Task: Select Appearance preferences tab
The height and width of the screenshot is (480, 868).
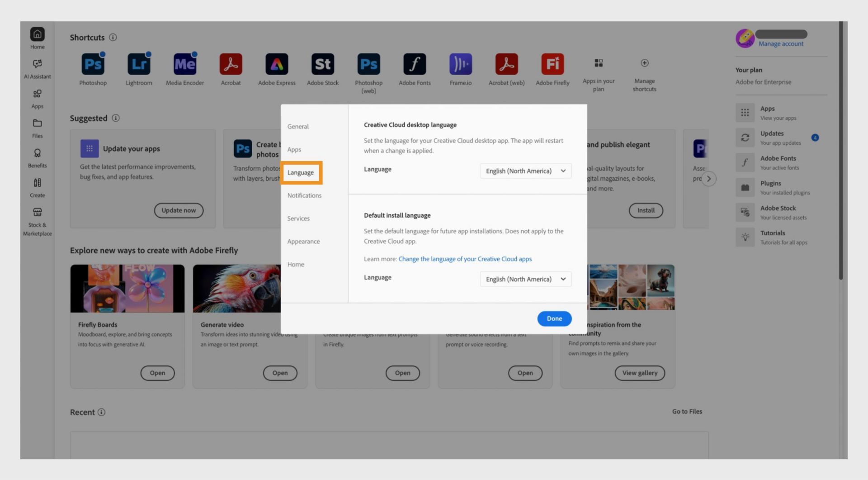Action: 303,242
